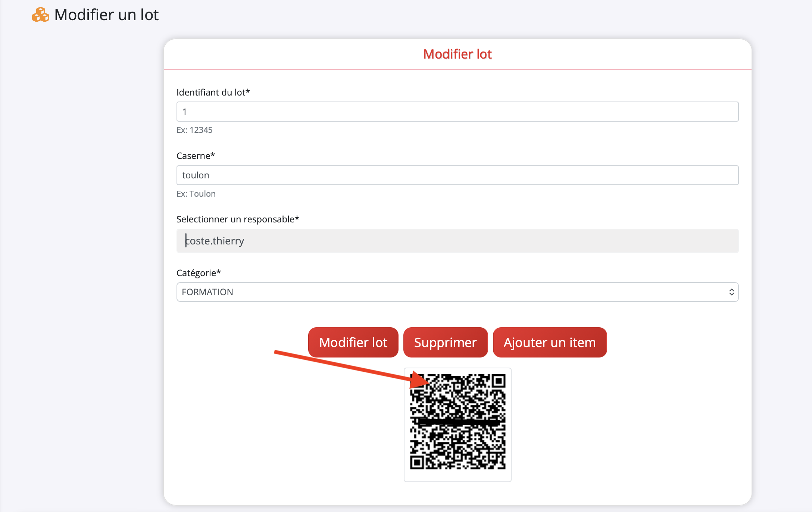Focus the Identifiant du lot input field
The height and width of the screenshot is (512, 812).
point(457,112)
